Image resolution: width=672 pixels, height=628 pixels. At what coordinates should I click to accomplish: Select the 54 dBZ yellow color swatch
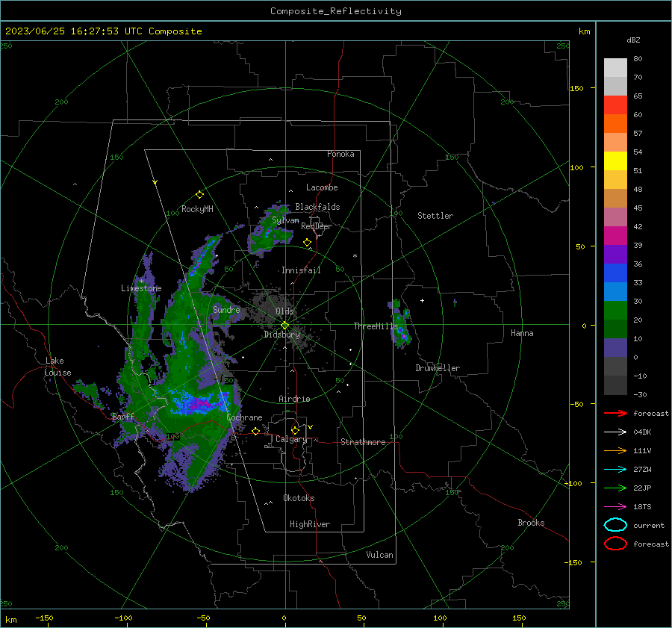pos(615,161)
